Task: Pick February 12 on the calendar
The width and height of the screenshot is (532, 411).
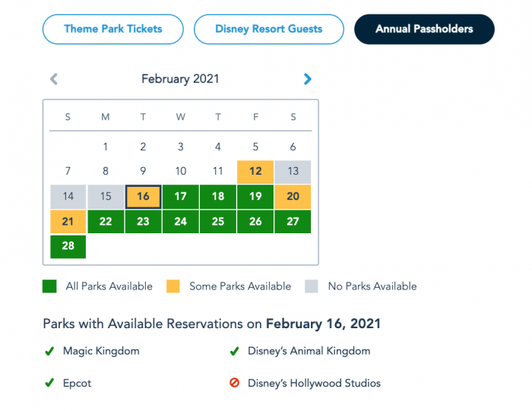Action: pyautogui.click(x=255, y=172)
